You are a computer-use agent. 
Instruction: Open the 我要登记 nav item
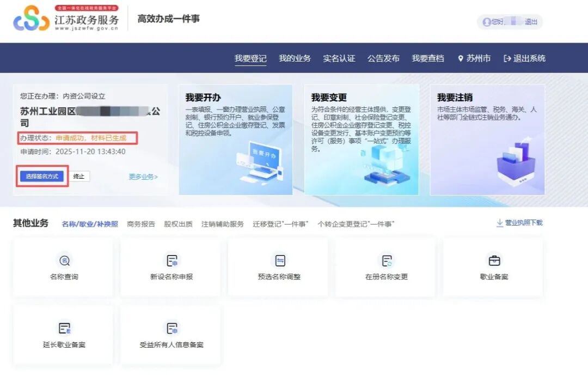pyautogui.click(x=250, y=58)
